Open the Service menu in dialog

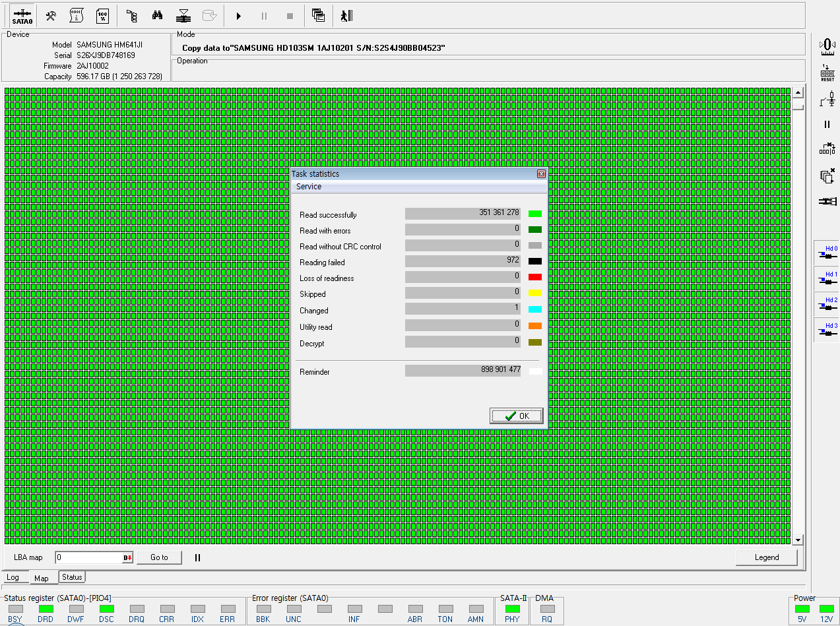coord(309,187)
